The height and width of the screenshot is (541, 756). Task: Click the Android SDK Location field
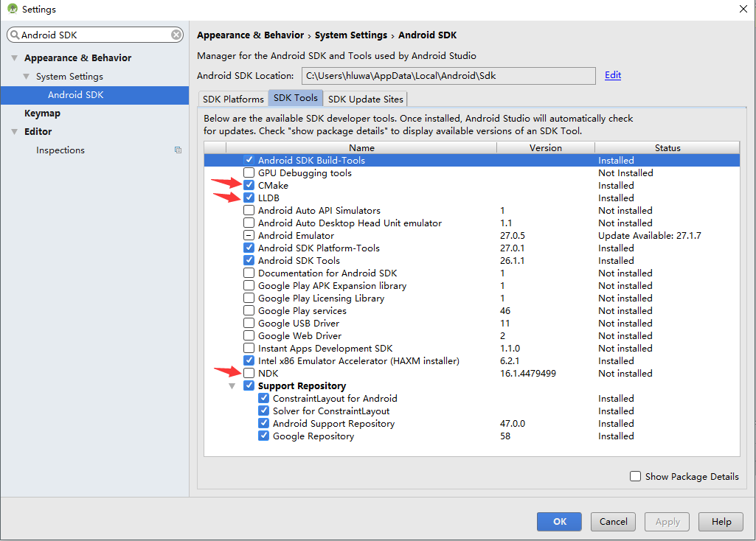coord(448,76)
